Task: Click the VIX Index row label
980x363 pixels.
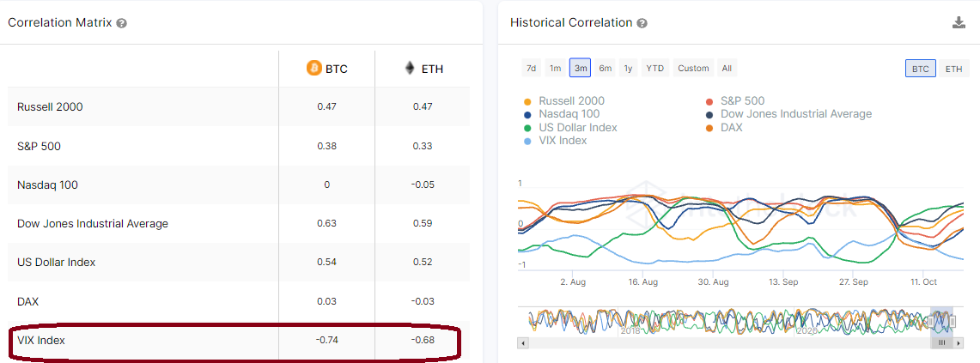Action: point(41,341)
